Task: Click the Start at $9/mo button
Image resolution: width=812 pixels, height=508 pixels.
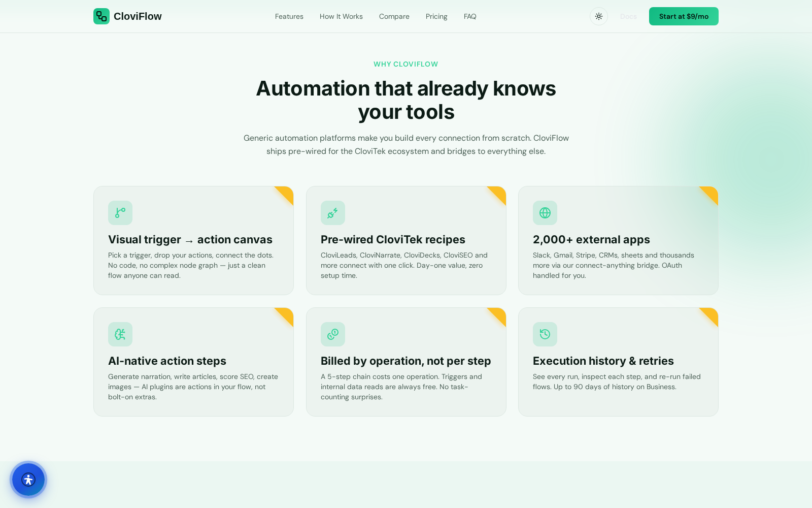Action: pyautogui.click(x=684, y=16)
